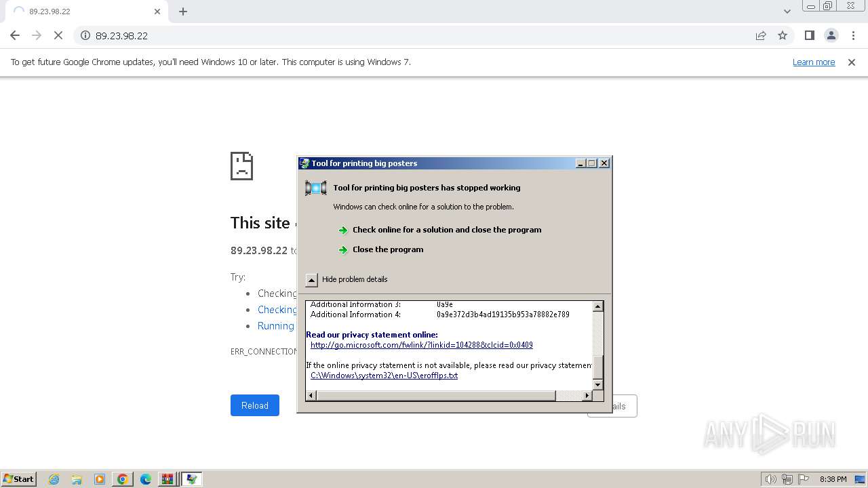
Task: Open Windows Explorer folder from the taskbar
Action: [x=77, y=479]
